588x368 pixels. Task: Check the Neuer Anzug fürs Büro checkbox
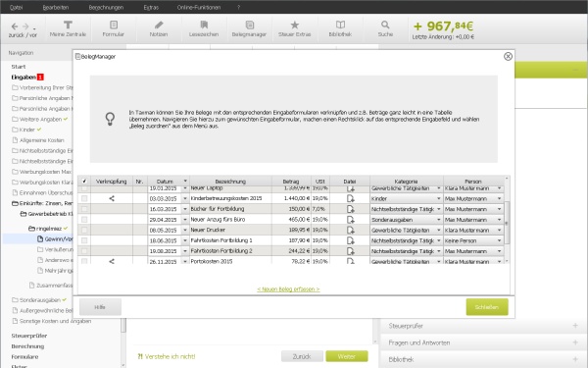(x=84, y=219)
